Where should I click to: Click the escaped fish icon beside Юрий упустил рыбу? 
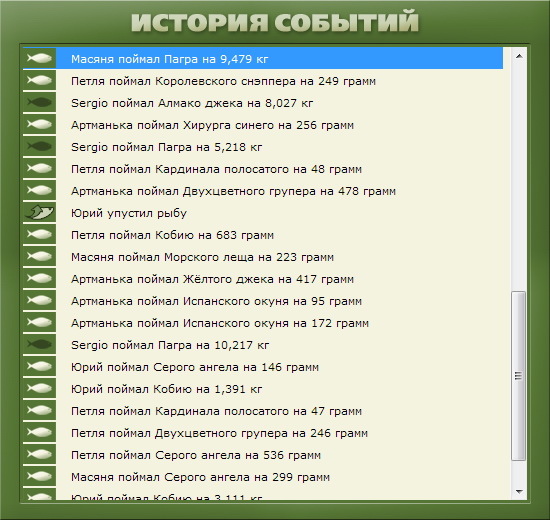pyautogui.click(x=39, y=212)
